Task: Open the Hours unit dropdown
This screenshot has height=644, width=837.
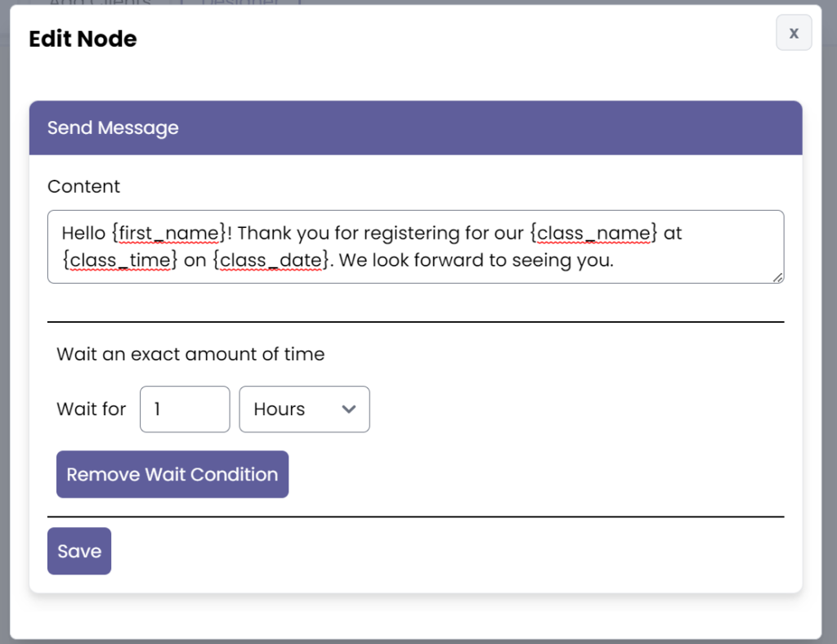Action: point(304,409)
